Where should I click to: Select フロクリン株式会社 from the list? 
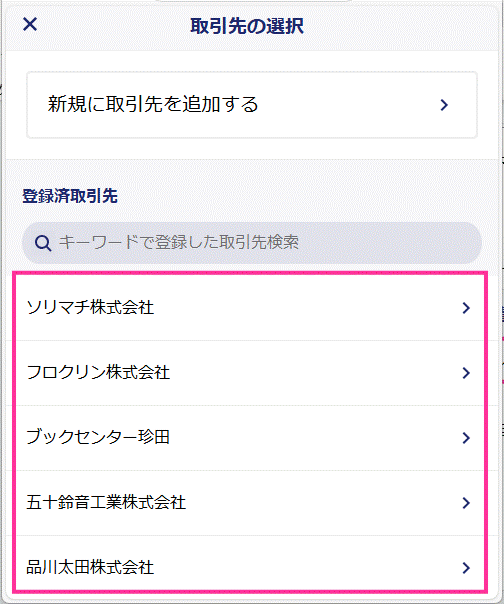(98, 373)
